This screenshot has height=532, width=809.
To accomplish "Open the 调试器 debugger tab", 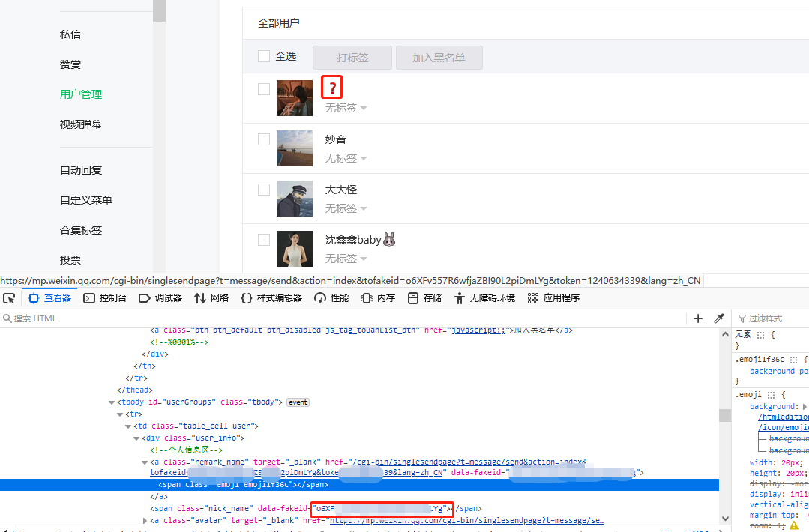I will (x=160, y=298).
